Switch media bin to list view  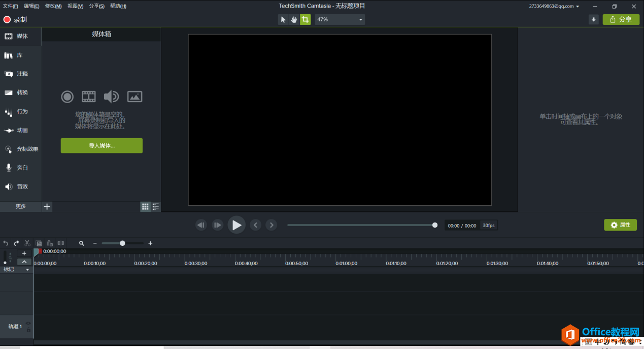click(156, 207)
